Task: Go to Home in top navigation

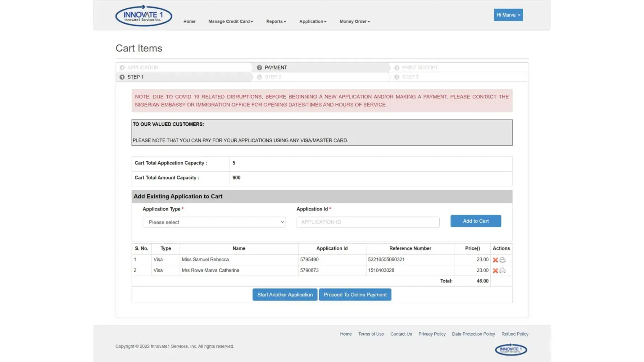Action: [189, 21]
